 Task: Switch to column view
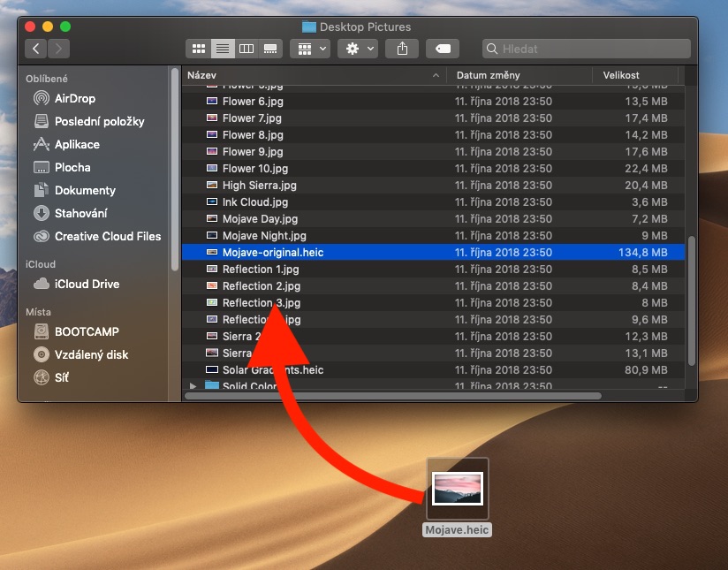coord(246,49)
